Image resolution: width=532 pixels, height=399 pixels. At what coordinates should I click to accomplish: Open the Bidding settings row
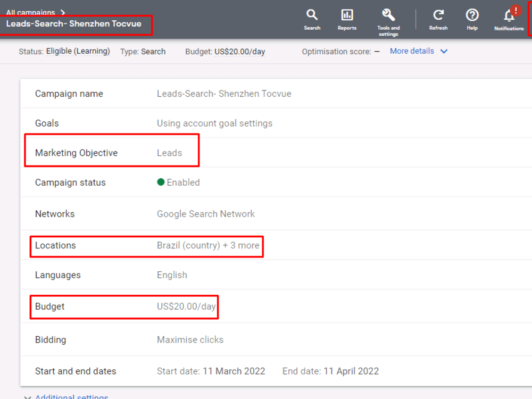pyautogui.click(x=276, y=339)
